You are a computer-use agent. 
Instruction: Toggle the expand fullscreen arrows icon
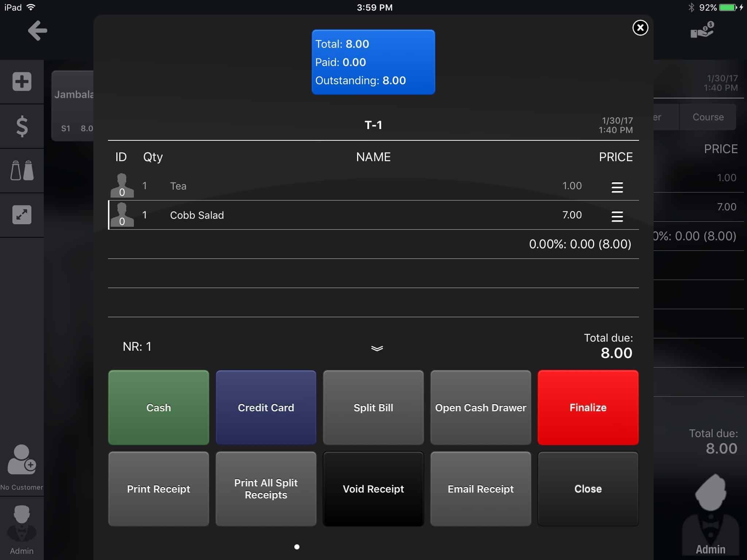pyautogui.click(x=22, y=215)
